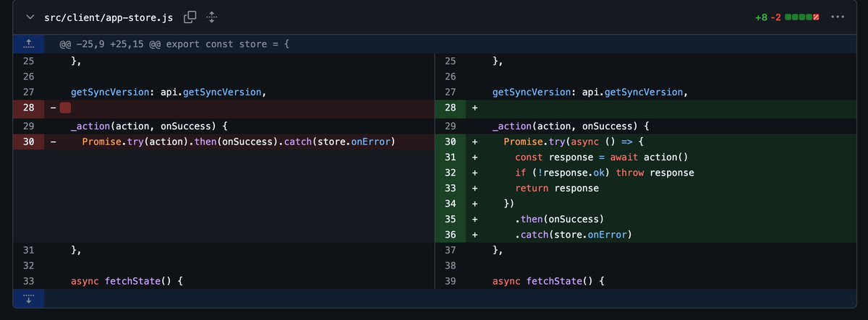
Task: Select added line number 34 on right
Action: coord(450,204)
